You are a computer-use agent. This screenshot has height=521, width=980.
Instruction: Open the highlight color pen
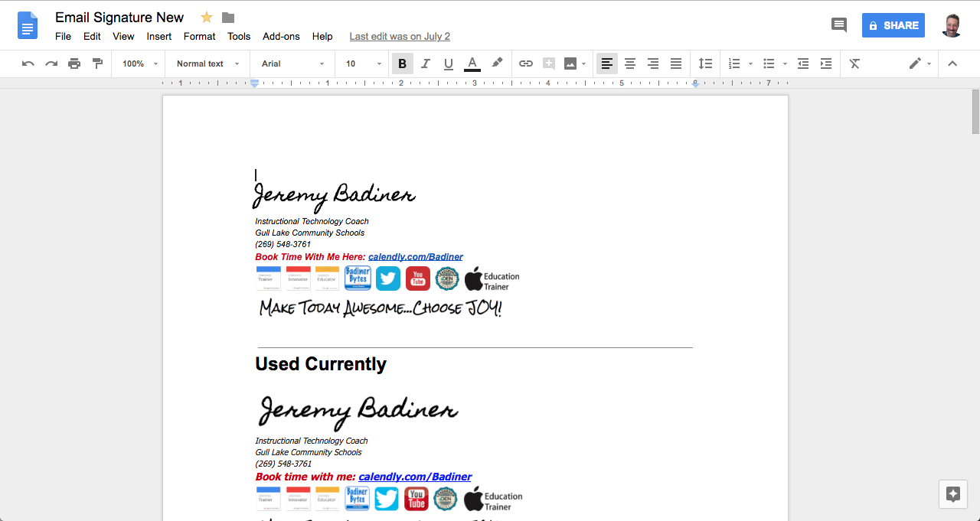coord(497,63)
